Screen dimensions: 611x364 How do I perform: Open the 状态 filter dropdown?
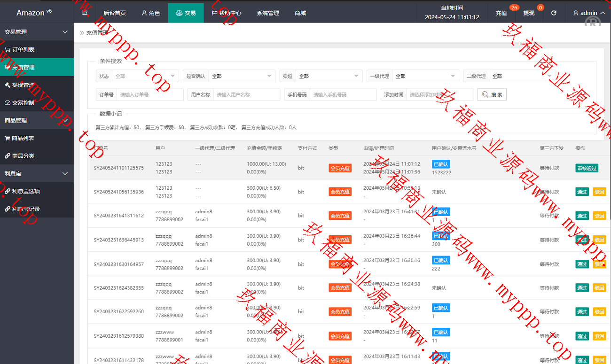(145, 76)
